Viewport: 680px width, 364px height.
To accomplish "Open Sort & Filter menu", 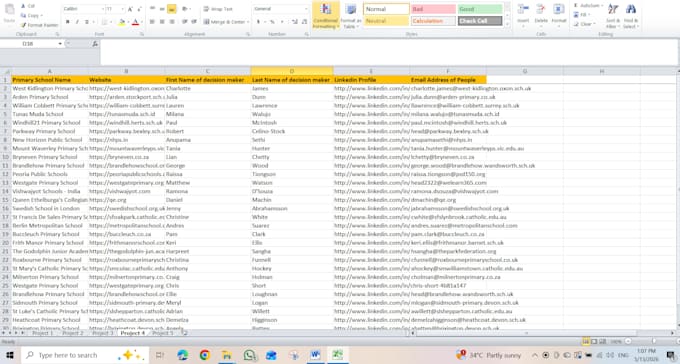I will pyautogui.click(x=613, y=16).
